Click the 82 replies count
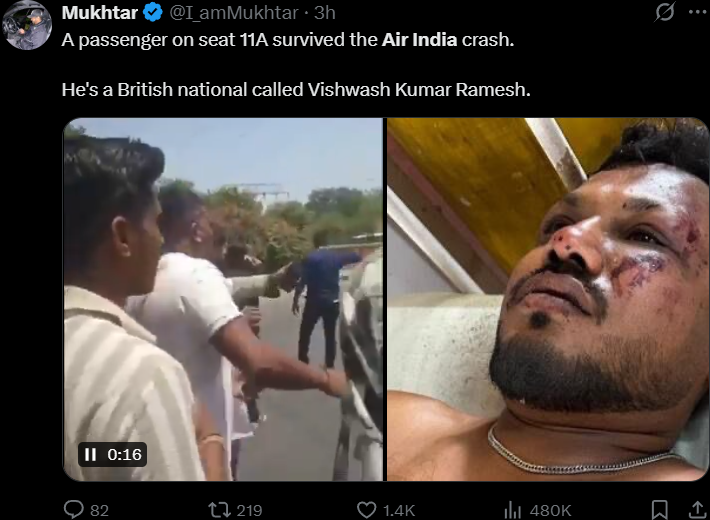This screenshot has width=710, height=520. 100,511
